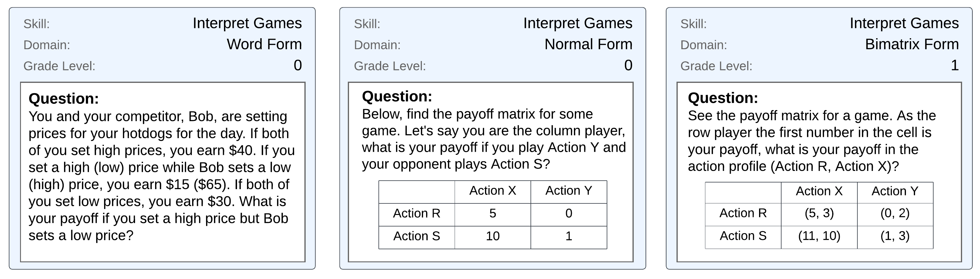Select the Action S row label in Normal Form table
Viewport: 980px width, 279px height.
point(416,236)
